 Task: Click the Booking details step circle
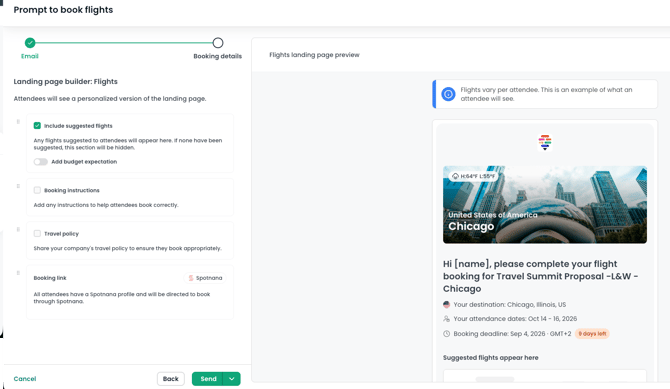[218, 43]
